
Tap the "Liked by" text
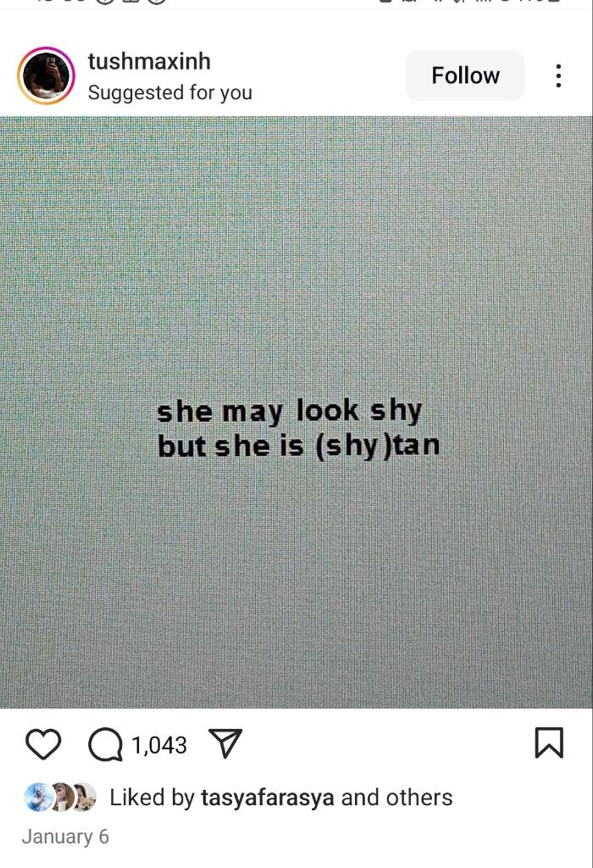coord(152,798)
